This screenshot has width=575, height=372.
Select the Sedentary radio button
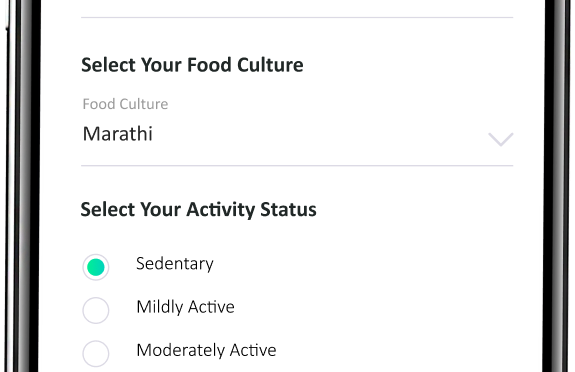[x=96, y=267]
